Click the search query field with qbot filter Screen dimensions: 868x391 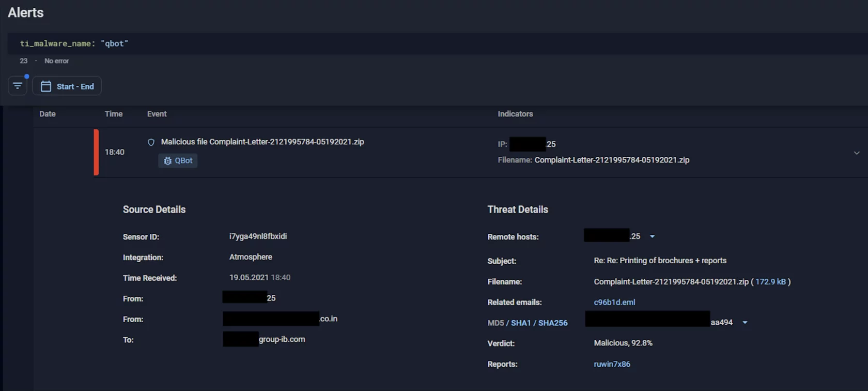(438, 43)
